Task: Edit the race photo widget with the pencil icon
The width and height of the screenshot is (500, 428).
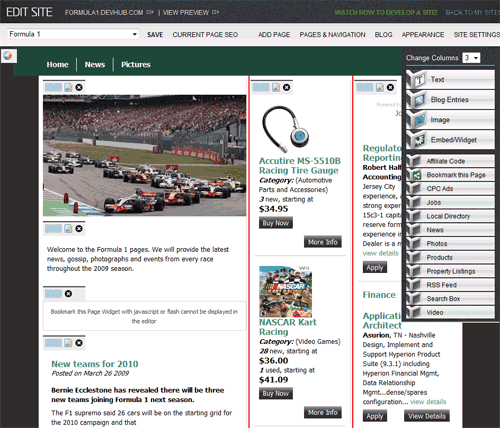Action: pyautogui.click(x=68, y=87)
